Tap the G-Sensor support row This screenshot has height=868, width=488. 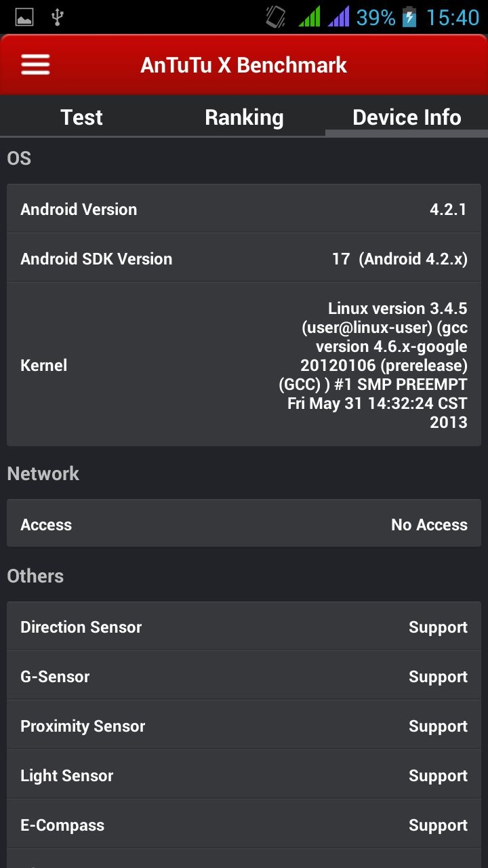click(244, 676)
